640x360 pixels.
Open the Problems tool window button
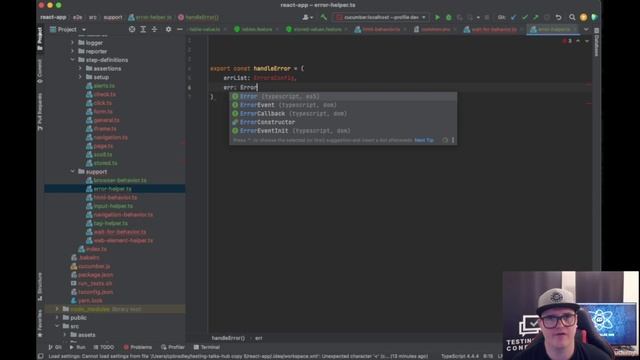tap(138, 347)
